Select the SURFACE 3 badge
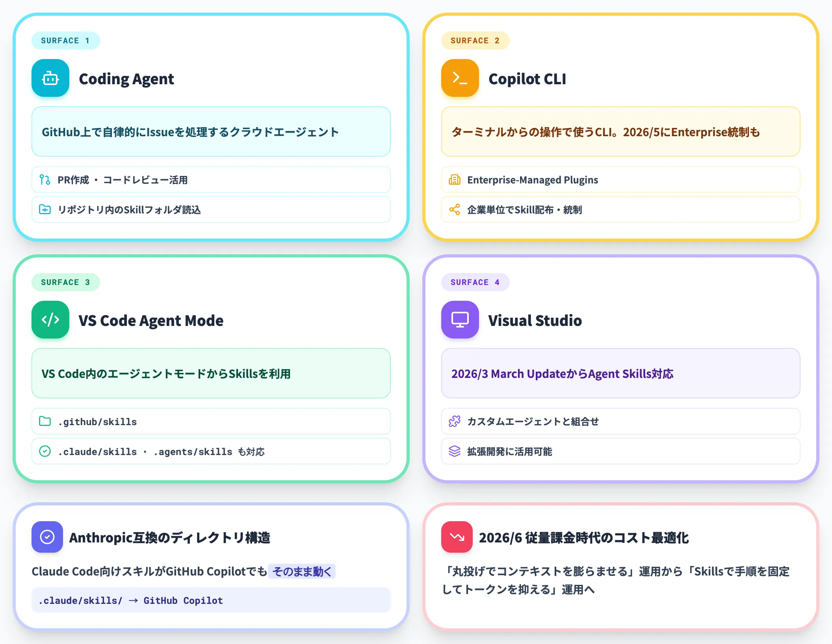Screen dimensions: 832x644 (x=66, y=282)
